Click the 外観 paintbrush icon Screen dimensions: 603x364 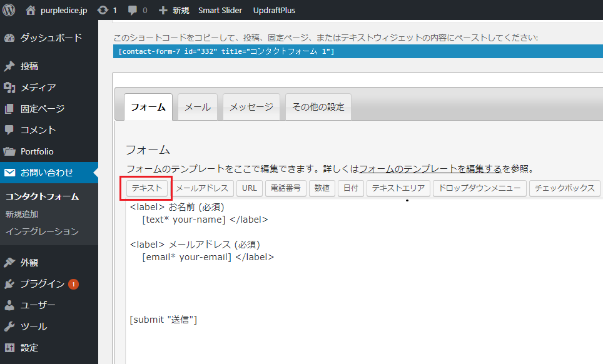click(9, 263)
